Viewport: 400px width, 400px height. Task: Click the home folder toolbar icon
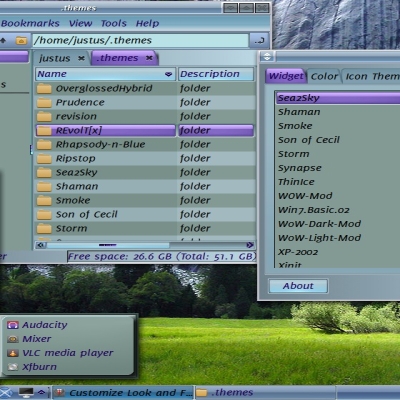[x=21, y=41]
